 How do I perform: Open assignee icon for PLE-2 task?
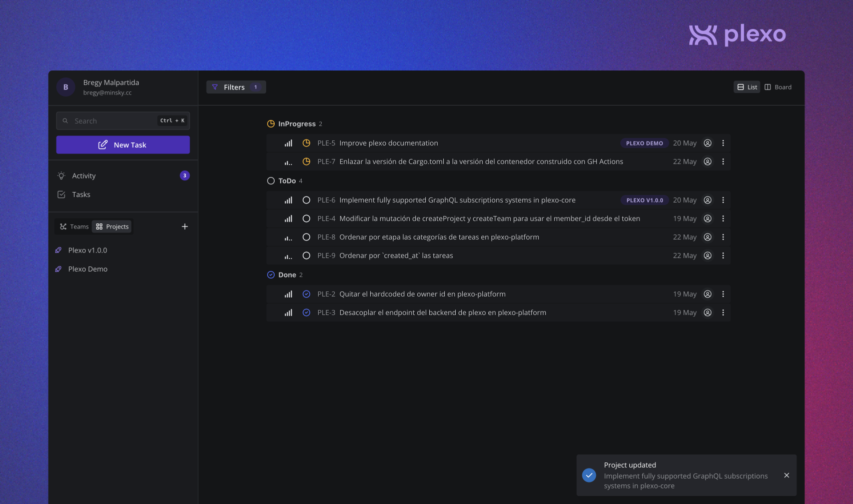pos(707,294)
